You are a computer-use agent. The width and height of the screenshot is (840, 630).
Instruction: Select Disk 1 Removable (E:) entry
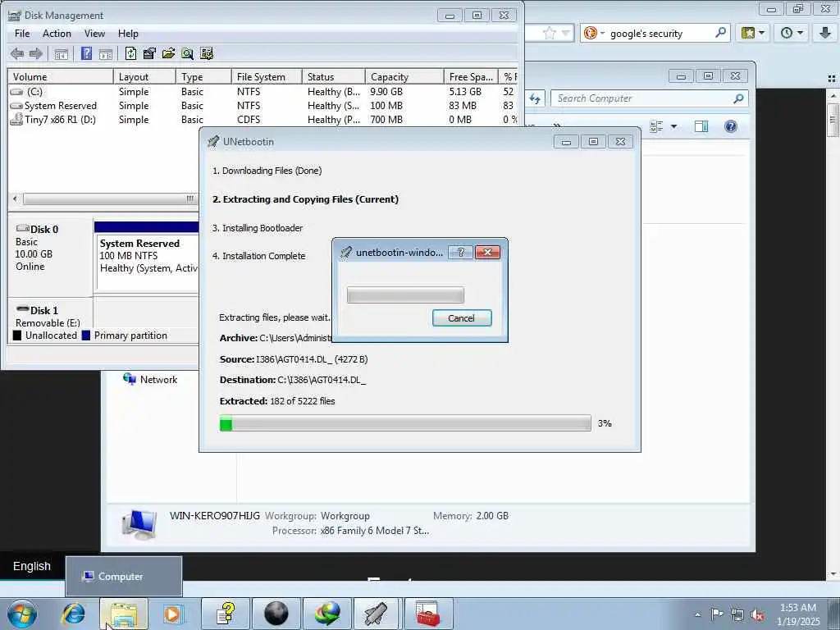point(50,316)
